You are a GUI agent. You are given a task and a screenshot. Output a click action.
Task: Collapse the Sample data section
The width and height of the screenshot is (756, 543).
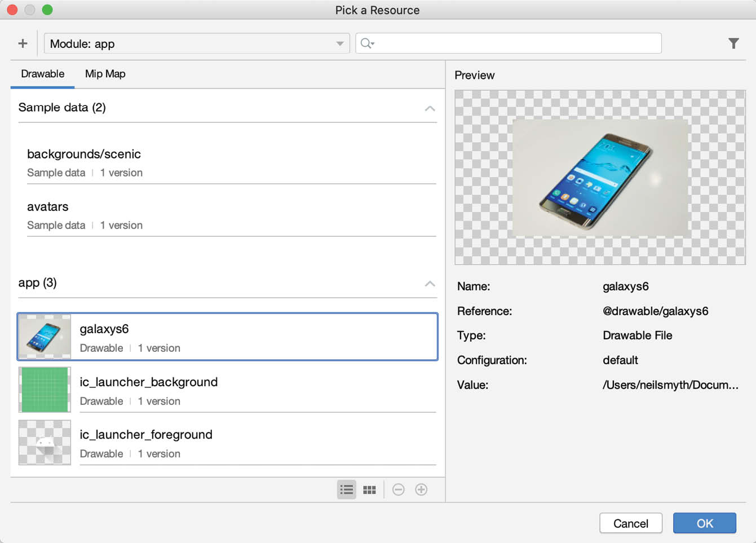(430, 108)
